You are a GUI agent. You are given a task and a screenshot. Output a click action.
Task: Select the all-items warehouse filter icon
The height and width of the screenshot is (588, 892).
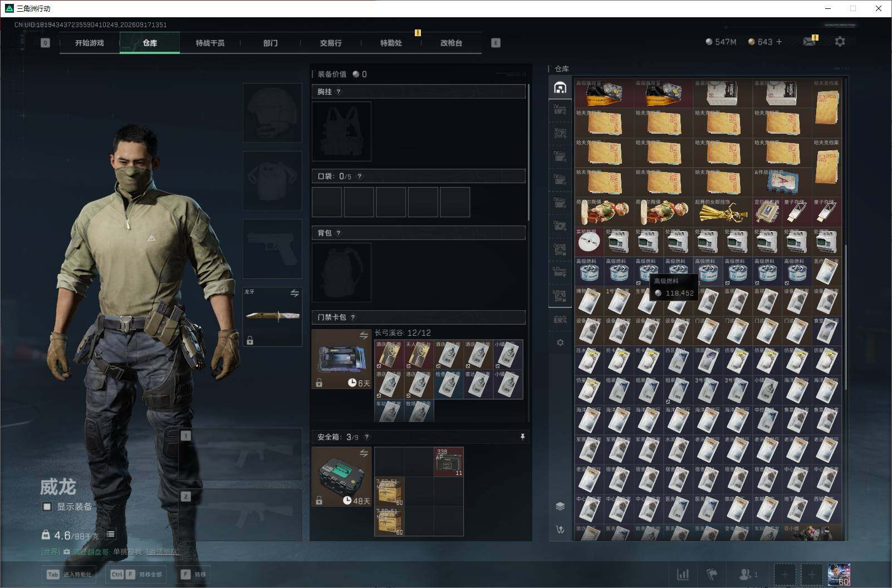(560, 87)
